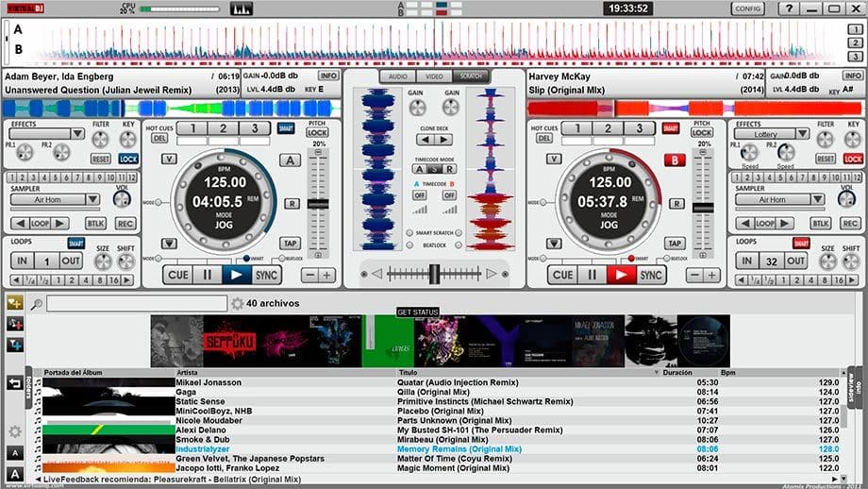Switch to the SCRATCH mixer tab
Viewport: 868px width, 489px height.
pos(471,76)
